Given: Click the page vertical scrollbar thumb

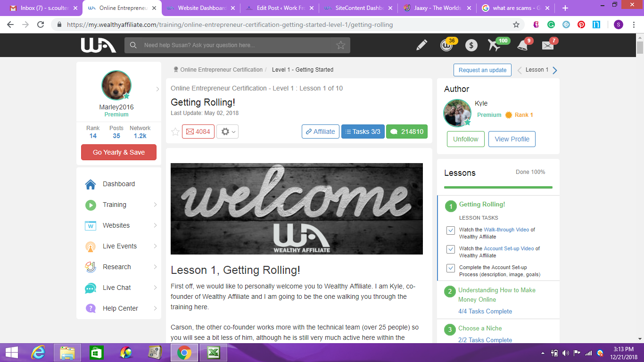Looking at the screenshot, I should 640,48.
